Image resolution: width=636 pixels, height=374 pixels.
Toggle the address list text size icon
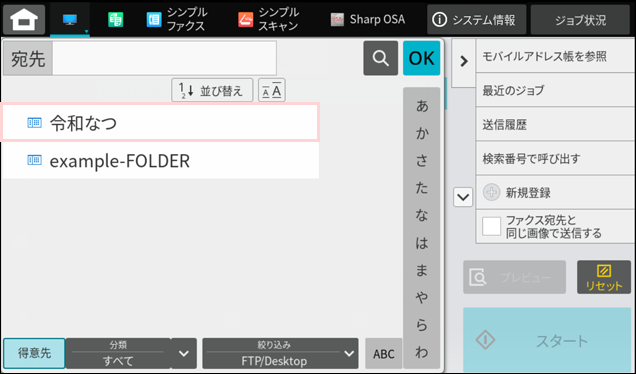coord(272,90)
